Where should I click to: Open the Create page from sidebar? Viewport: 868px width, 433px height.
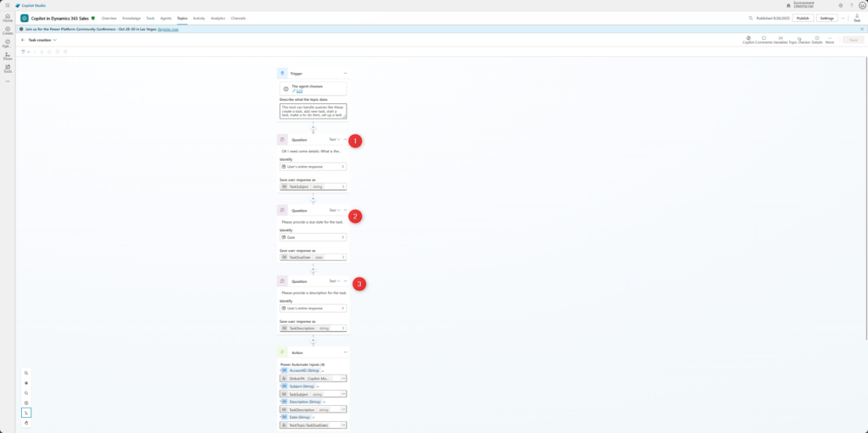pyautogui.click(x=8, y=32)
